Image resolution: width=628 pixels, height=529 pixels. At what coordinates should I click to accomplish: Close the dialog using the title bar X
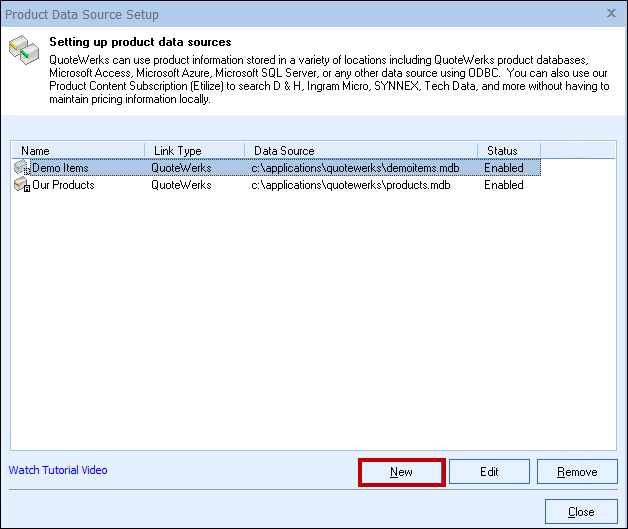point(610,14)
